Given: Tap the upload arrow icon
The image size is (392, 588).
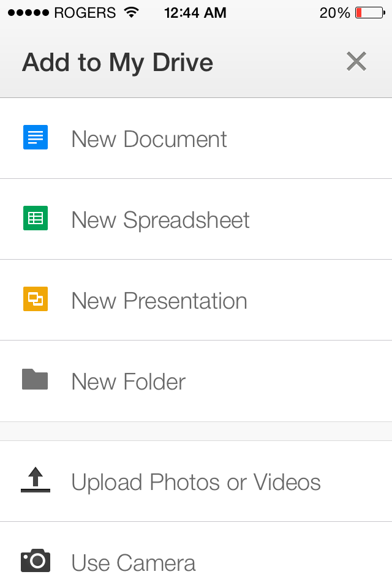Looking at the screenshot, I should [36, 480].
